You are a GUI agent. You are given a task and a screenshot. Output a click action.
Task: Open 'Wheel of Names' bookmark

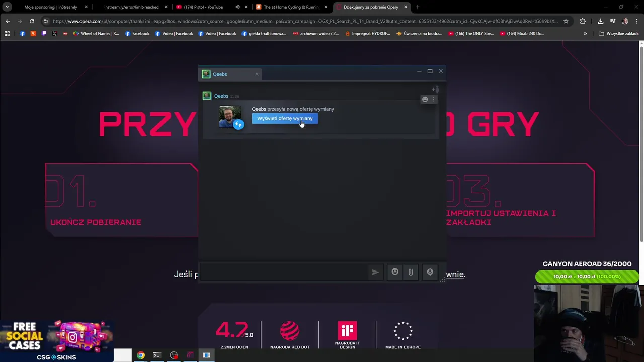point(96,34)
